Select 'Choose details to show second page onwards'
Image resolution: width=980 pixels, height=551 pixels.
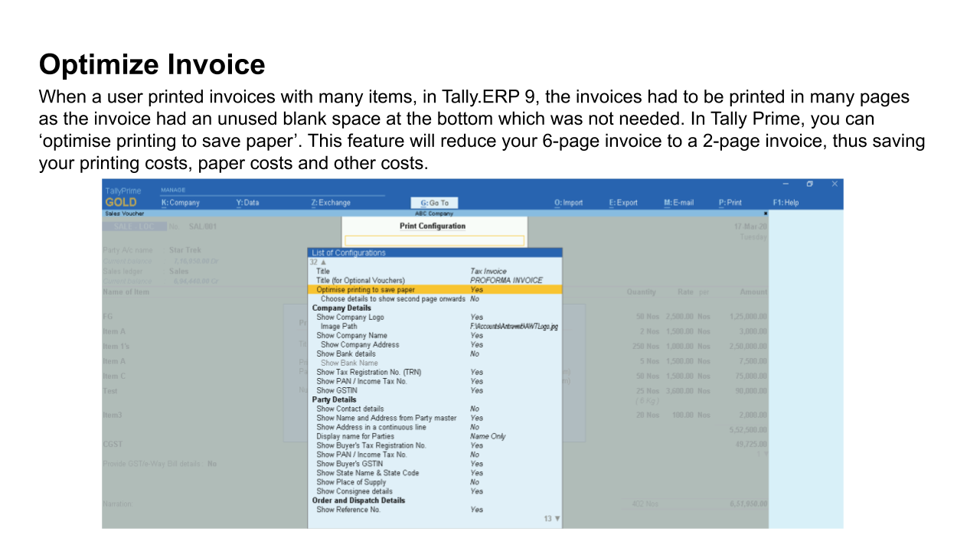click(435, 299)
